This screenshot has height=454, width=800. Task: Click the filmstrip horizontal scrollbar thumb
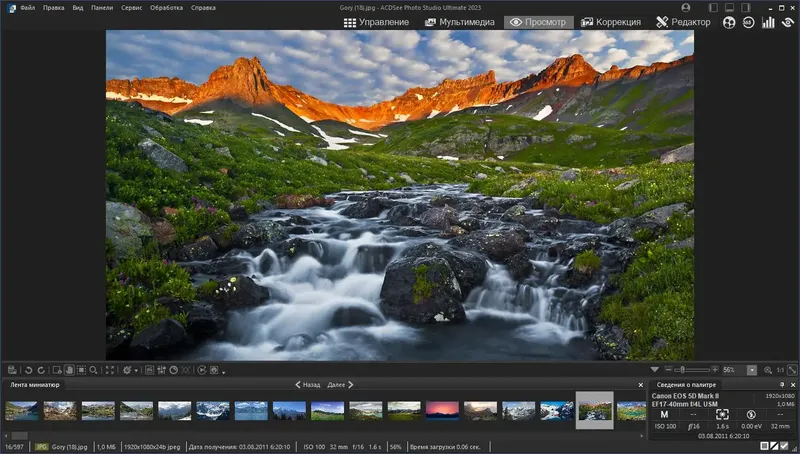coord(19,436)
